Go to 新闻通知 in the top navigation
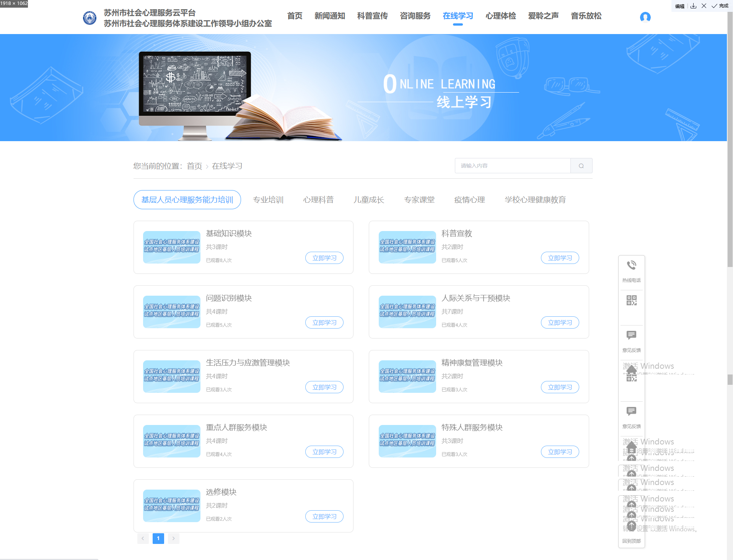This screenshot has width=733, height=560. pos(329,16)
